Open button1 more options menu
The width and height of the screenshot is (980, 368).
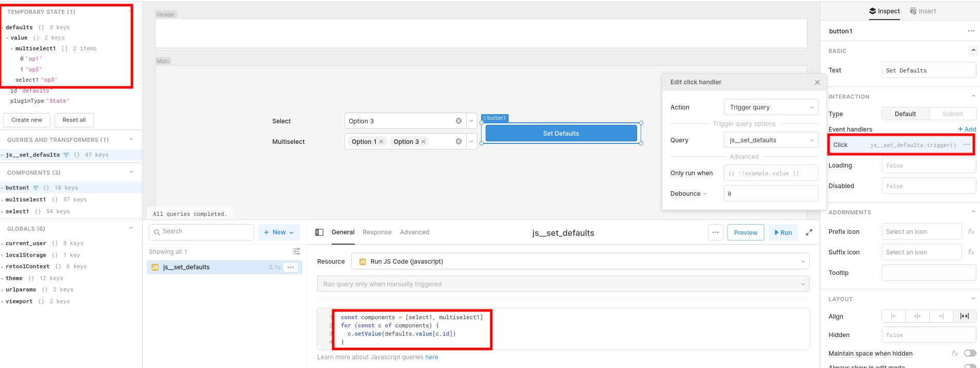971,31
